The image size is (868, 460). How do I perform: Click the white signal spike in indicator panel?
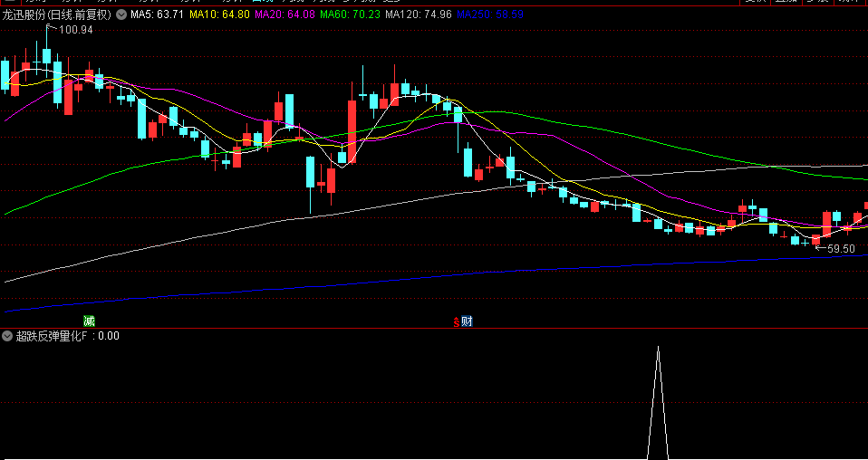pos(658,403)
